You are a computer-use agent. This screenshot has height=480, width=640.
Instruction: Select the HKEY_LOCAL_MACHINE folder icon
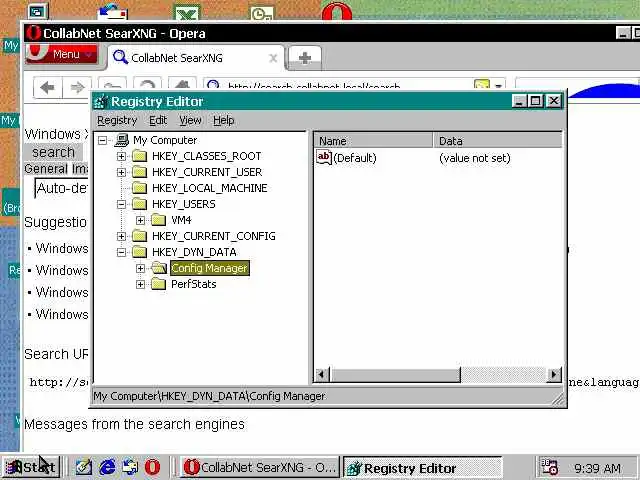coord(139,188)
